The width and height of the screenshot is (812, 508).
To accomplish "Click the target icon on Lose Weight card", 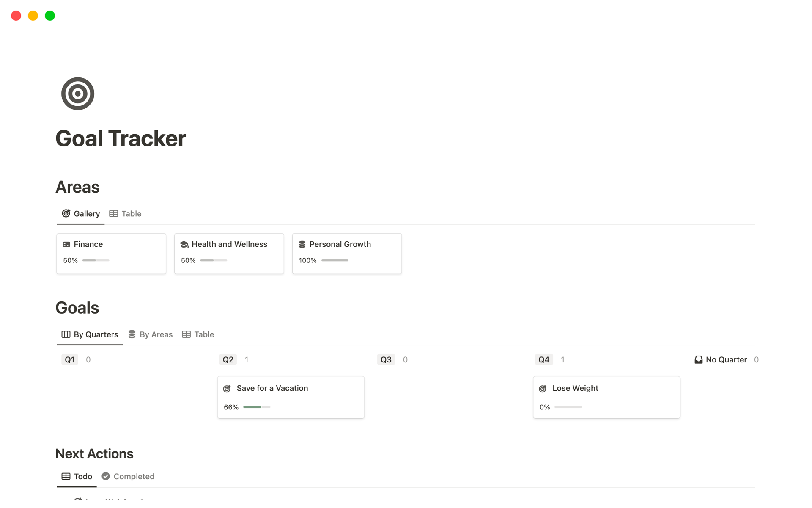I will [x=543, y=388].
